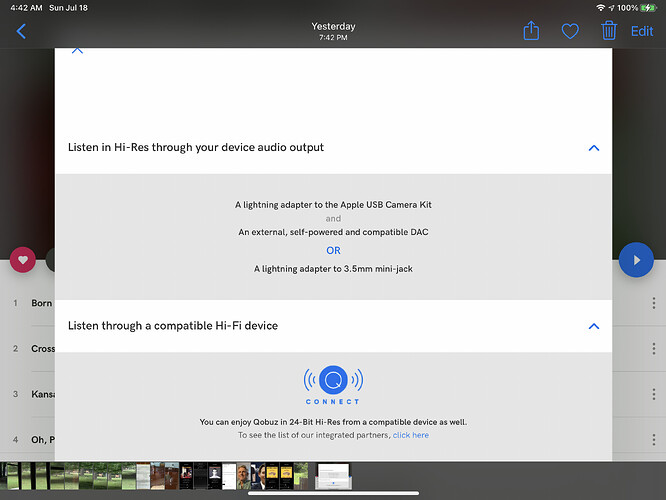
Task: Collapse the Listen in Hi-Res section
Action: coord(593,148)
